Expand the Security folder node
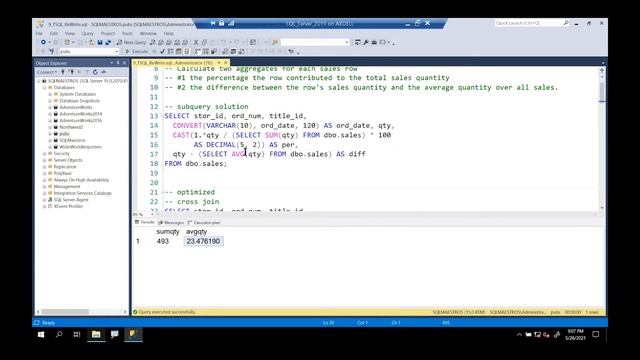Screen dimensions: 640x360 point(45,153)
